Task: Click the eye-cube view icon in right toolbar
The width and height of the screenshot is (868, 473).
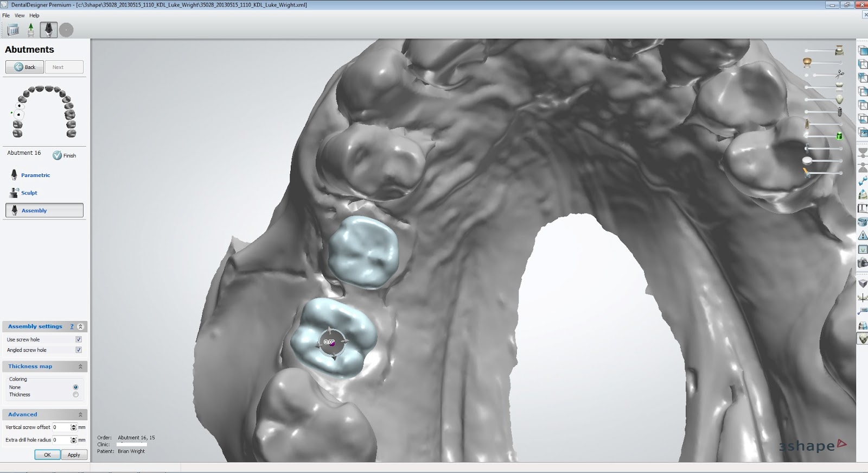Action: [863, 132]
